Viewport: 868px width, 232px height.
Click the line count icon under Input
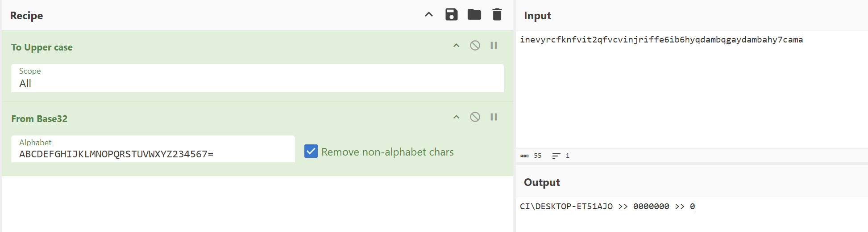pyautogui.click(x=556, y=156)
